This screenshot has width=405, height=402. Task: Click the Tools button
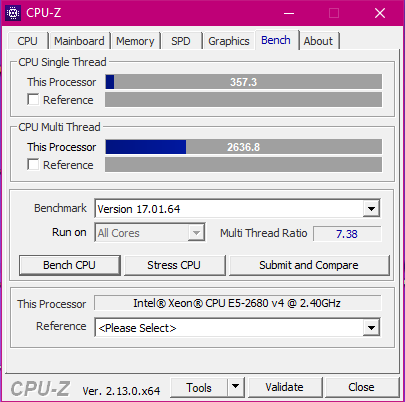tap(199, 387)
